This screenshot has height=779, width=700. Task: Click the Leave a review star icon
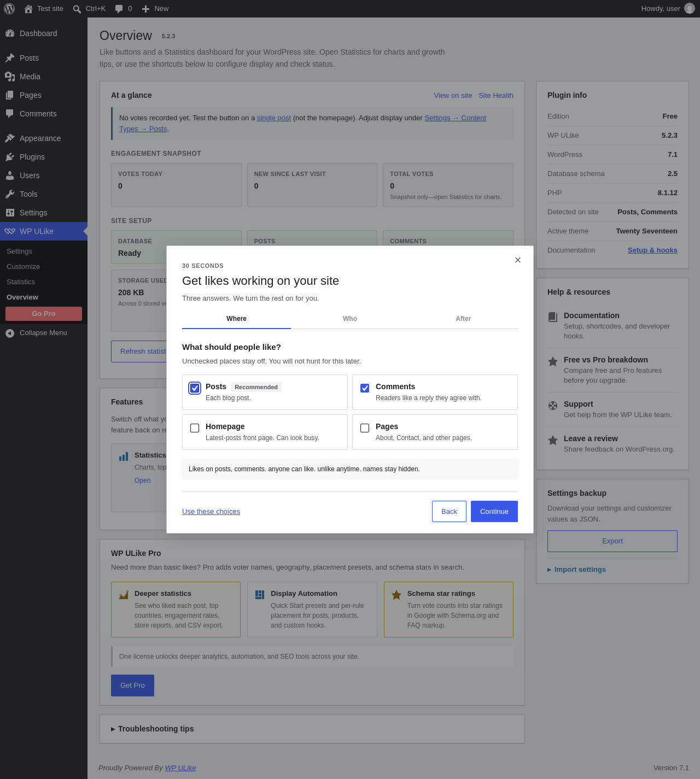pyautogui.click(x=553, y=440)
